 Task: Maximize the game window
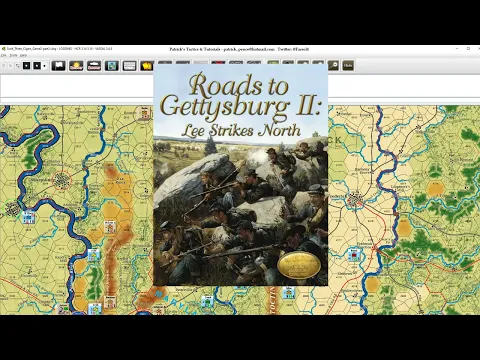(x=468, y=49)
